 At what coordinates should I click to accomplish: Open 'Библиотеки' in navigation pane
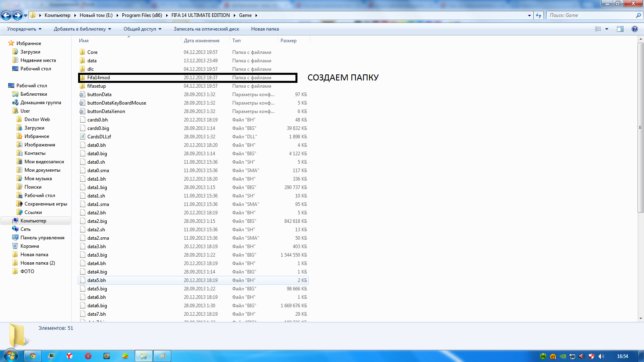(34, 94)
